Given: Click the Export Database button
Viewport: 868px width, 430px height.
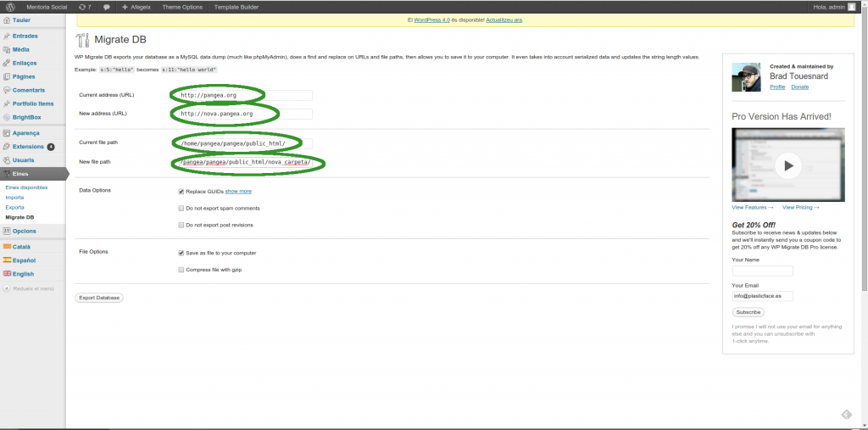Looking at the screenshot, I should click(99, 298).
